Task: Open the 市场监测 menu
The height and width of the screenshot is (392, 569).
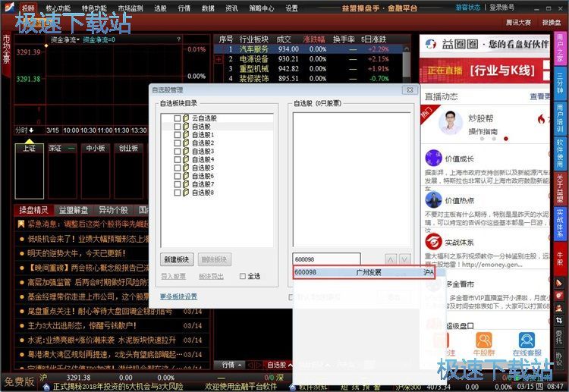Action: point(130,8)
